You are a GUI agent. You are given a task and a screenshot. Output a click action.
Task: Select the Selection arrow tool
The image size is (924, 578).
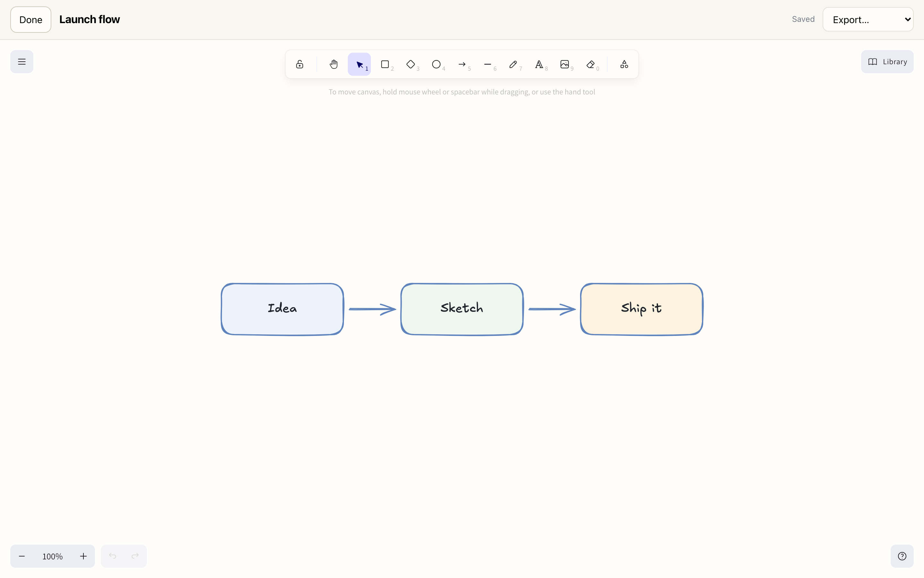click(359, 64)
